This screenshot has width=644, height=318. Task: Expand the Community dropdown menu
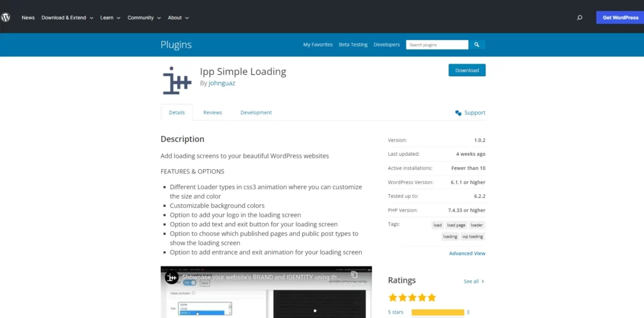point(144,18)
